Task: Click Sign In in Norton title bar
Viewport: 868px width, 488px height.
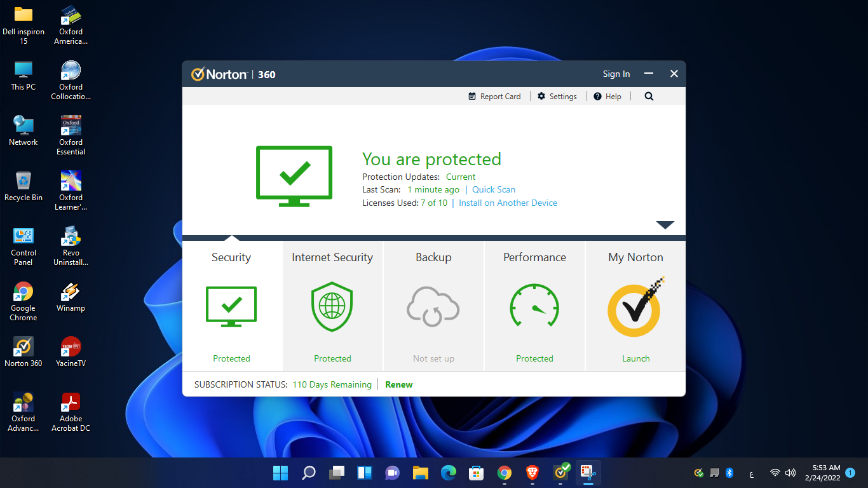Action: pyautogui.click(x=616, y=74)
